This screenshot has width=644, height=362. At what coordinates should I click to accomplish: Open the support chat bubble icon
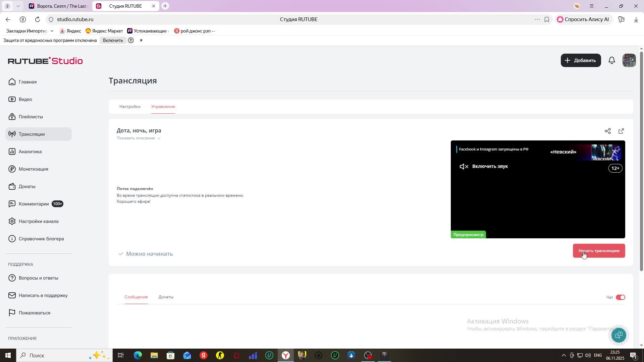point(619,335)
